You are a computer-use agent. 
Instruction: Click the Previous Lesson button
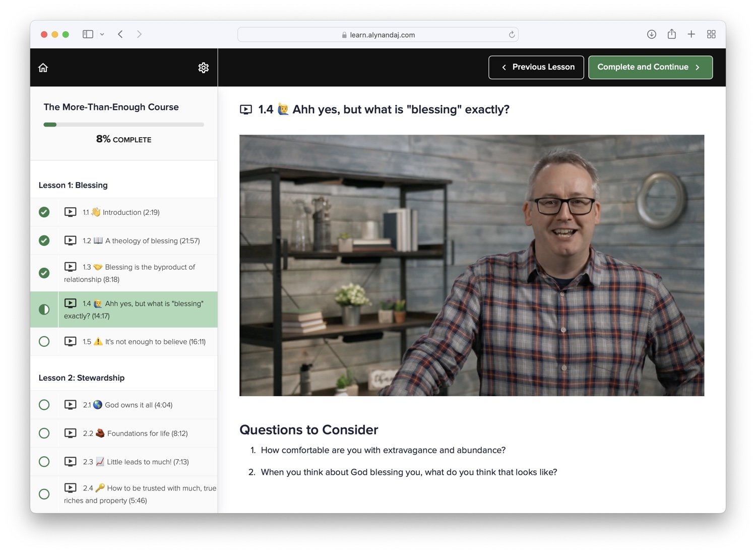536,67
